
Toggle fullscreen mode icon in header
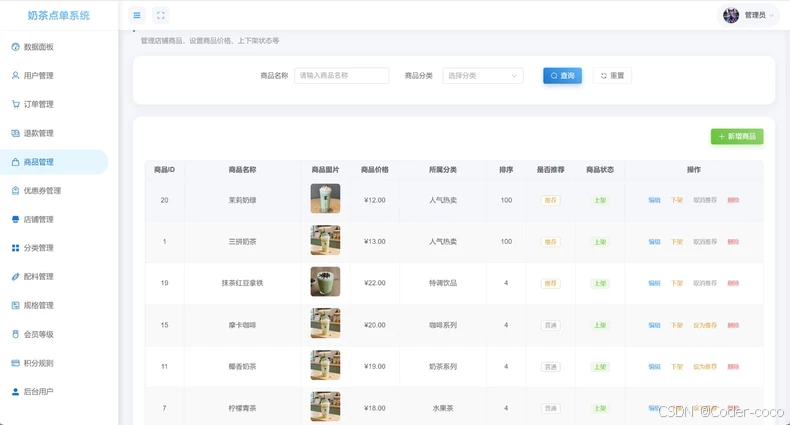click(161, 16)
